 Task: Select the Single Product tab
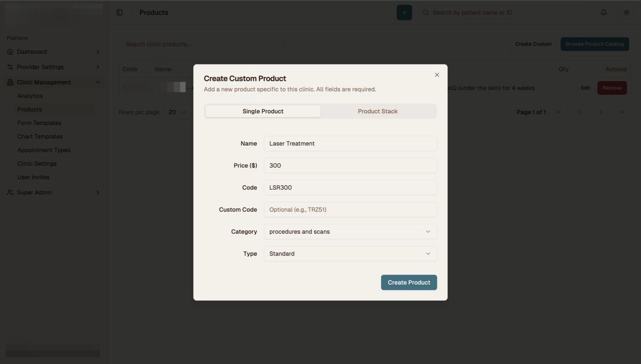pos(262,111)
